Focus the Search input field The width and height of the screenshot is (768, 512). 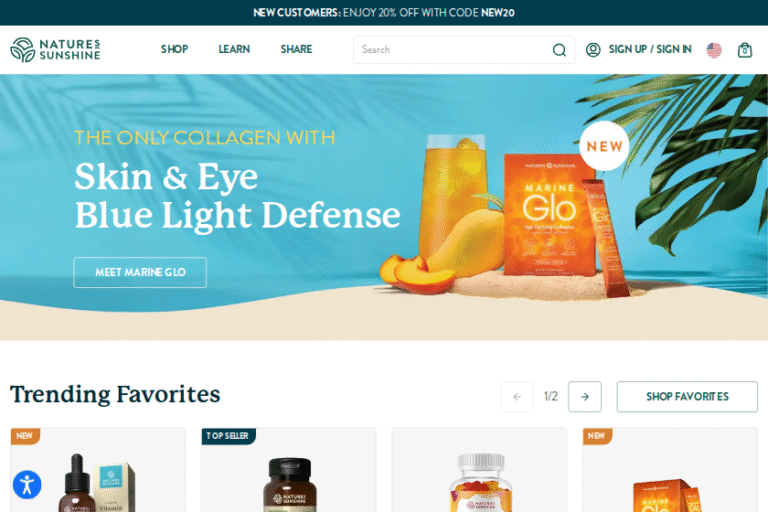[x=453, y=49]
